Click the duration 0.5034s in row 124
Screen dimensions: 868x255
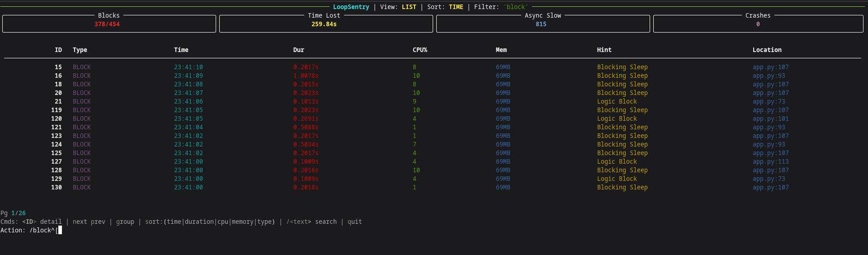(x=306, y=145)
